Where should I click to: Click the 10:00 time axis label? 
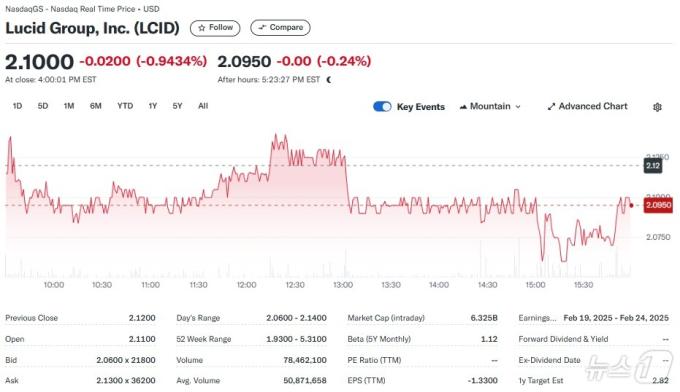[x=54, y=285]
